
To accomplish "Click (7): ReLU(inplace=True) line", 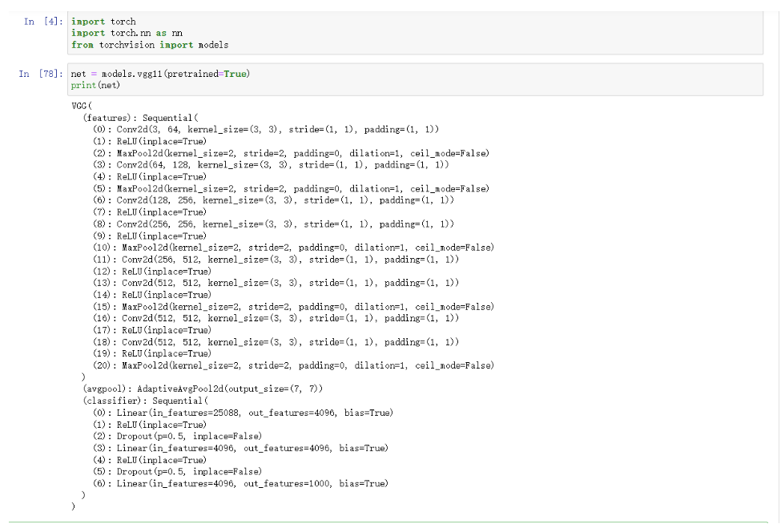I will (150, 212).
